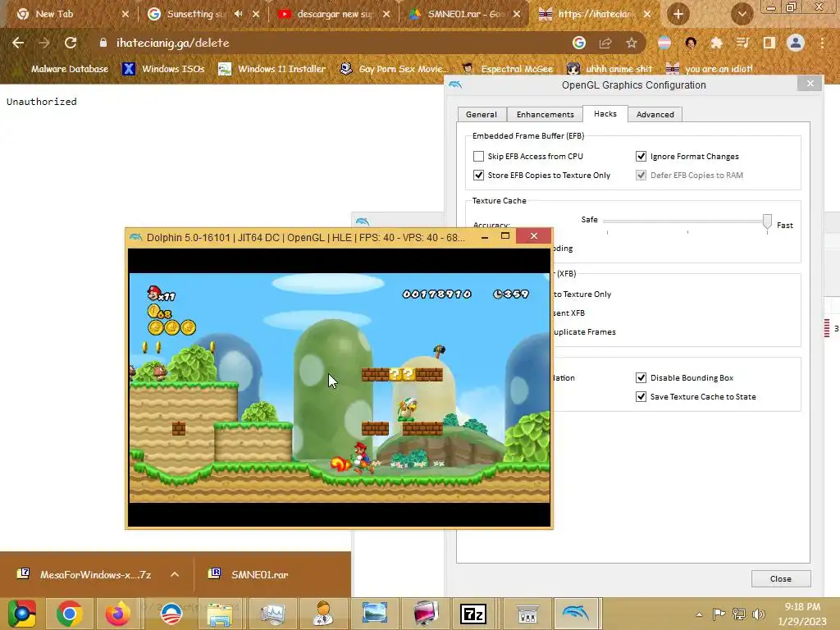Close the Sunsetting browser tab
The width and height of the screenshot is (840, 630).
tap(256, 14)
